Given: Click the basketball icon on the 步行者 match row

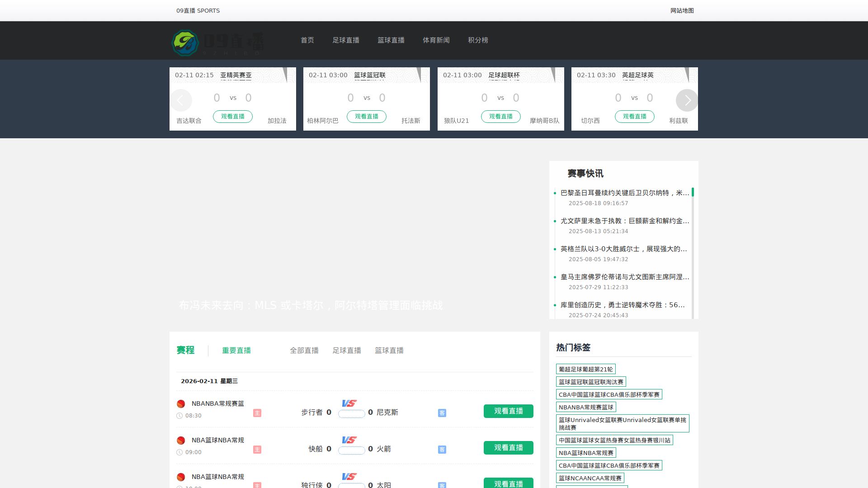Looking at the screenshot, I should click(182, 404).
